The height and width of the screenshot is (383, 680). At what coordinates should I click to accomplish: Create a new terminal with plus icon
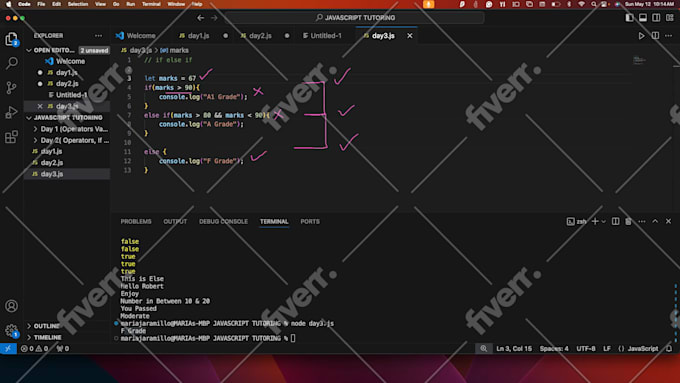pyautogui.click(x=595, y=221)
